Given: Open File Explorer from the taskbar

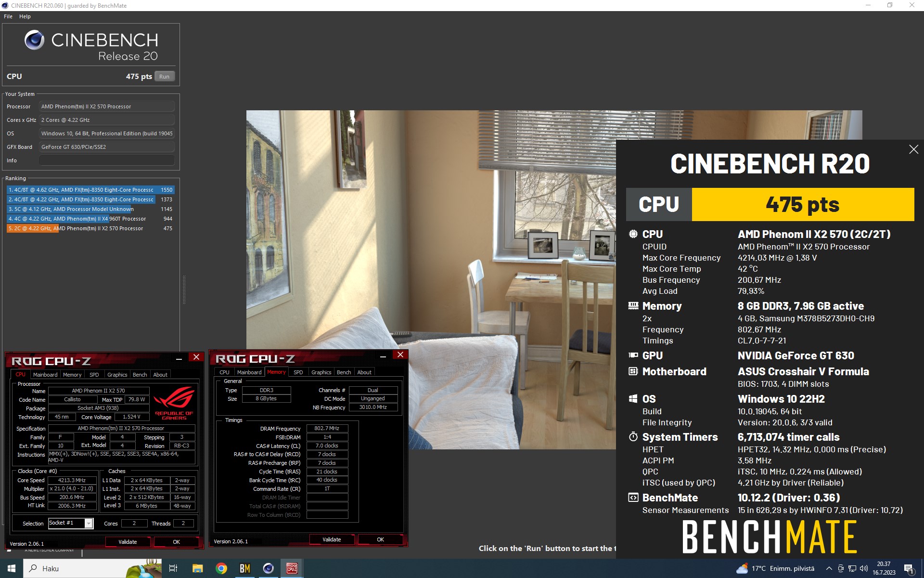Looking at the screenshot, I should coord(197,568).
